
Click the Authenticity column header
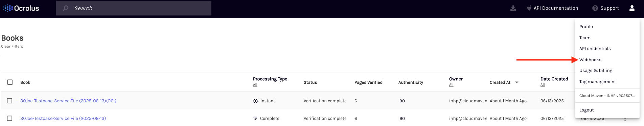click(411, 82)
